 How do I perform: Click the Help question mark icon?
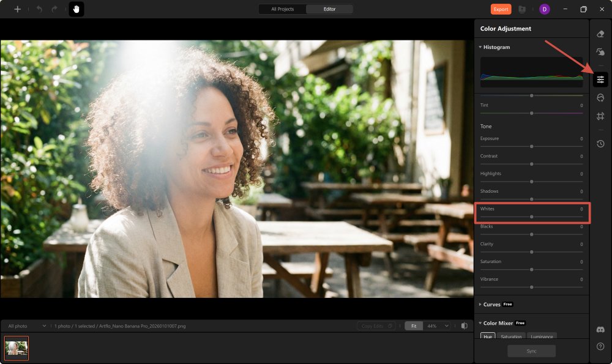coord(600,346)
